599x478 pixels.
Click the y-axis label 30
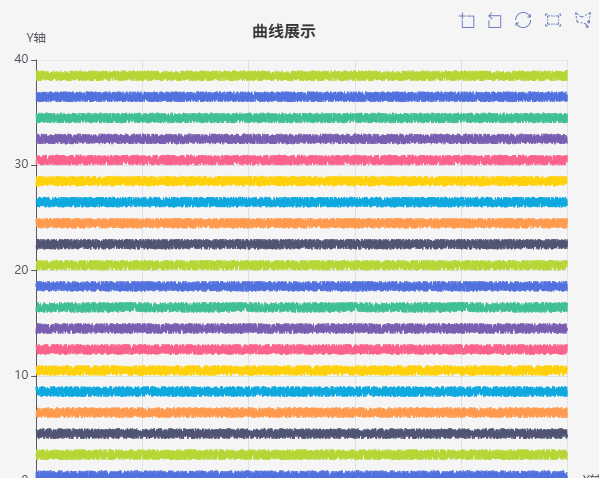tap(21, 164)
